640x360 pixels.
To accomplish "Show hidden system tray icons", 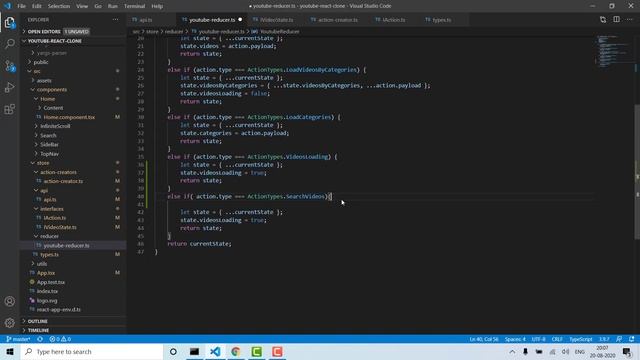I will (512, 351).
